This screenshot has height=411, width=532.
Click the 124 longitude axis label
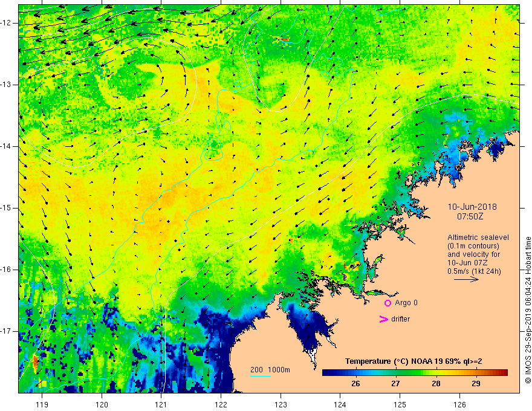click(x=340, y=404)
